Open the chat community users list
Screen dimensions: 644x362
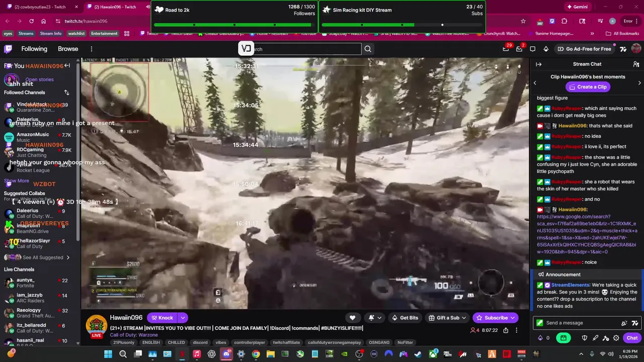pyautogui.click(x=636, y=64)
